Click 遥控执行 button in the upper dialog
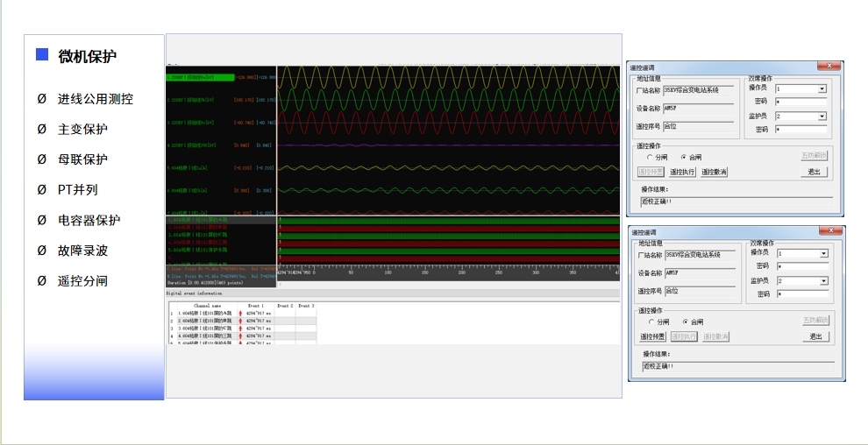 tap(682, 172)
